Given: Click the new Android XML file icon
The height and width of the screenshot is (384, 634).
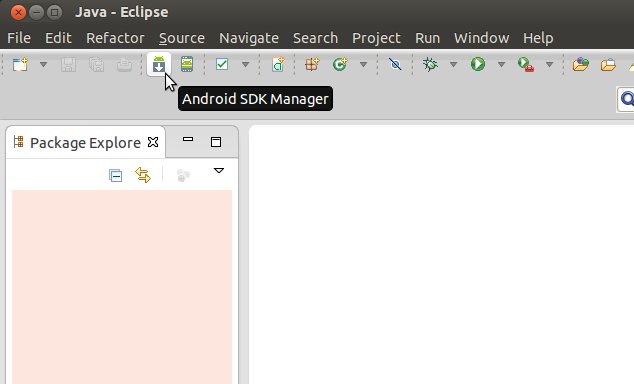Looking at the screenshot, I should pyautogui.click(x=278, y=65).
